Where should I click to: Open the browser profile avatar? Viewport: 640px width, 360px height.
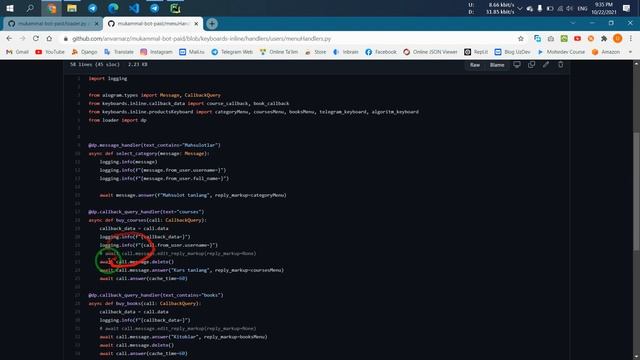pos(618,38)
